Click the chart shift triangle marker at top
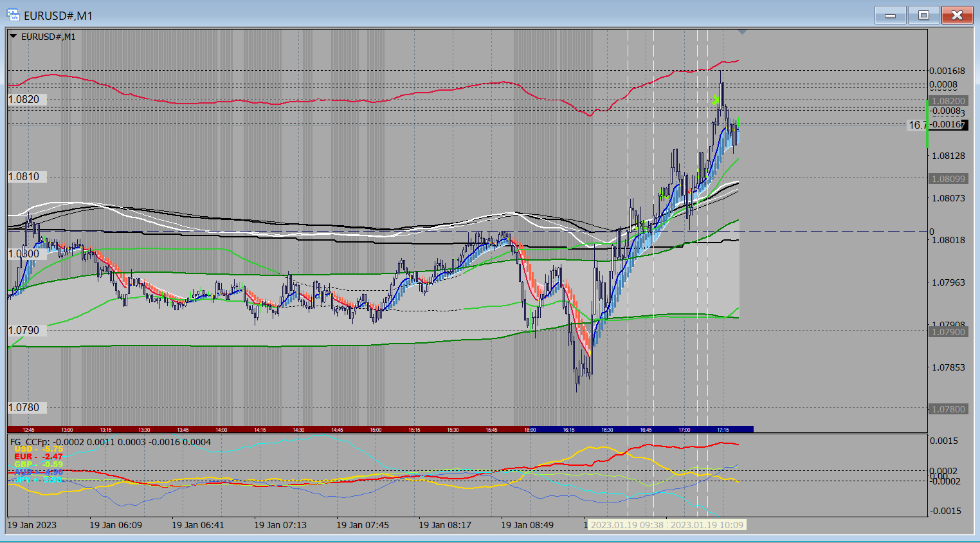This screenshot has width=980, height=543. pos(742,32)
